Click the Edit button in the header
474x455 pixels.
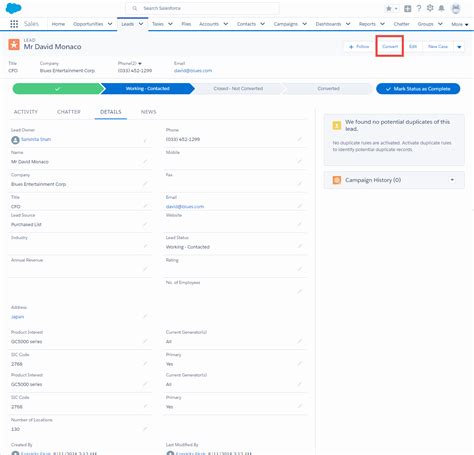413,46
